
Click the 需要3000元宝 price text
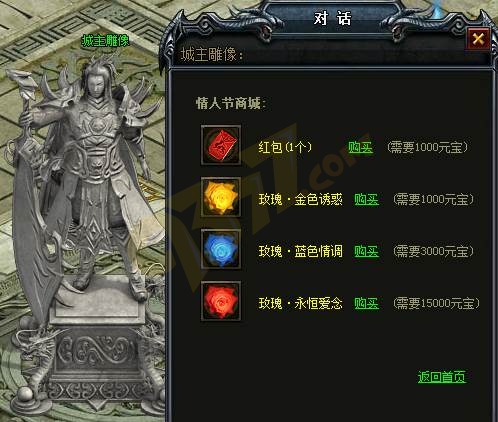[434, 251]
